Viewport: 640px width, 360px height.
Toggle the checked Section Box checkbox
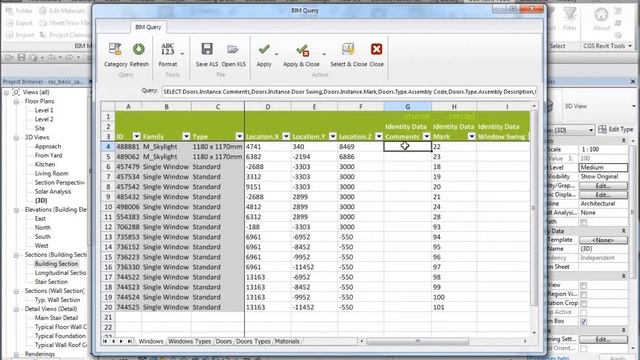pos(584,322)
